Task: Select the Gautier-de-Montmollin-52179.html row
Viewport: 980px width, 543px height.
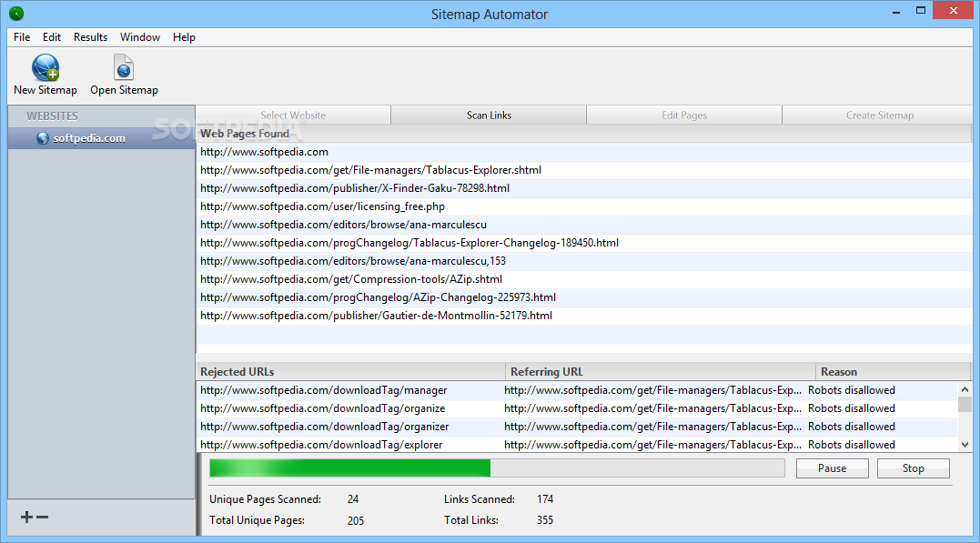Action: pos(584,315)
